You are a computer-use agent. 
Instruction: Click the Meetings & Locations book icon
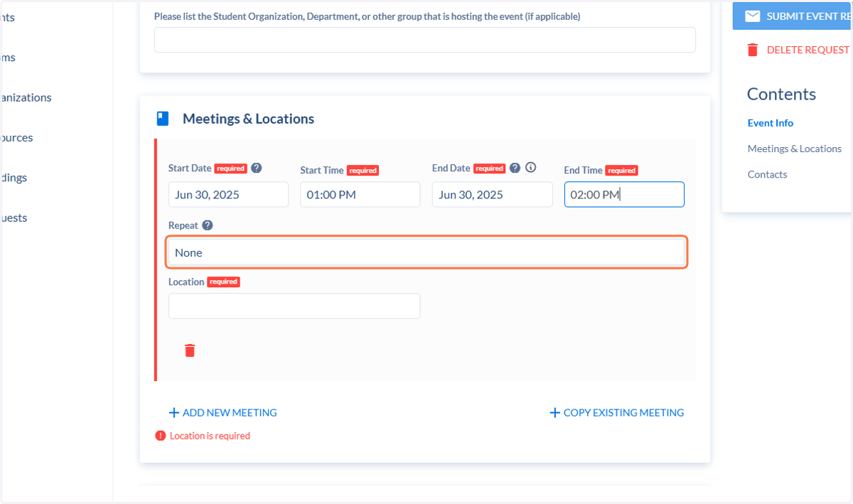(x=163, y=119)
